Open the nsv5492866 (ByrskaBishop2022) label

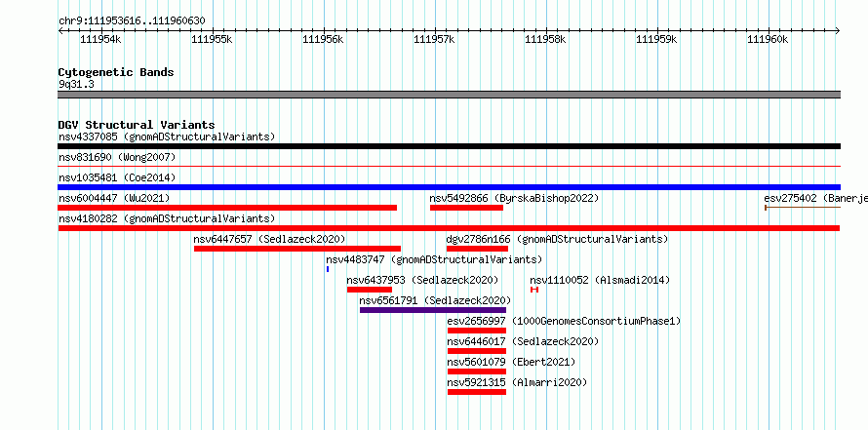coord(514,198)
